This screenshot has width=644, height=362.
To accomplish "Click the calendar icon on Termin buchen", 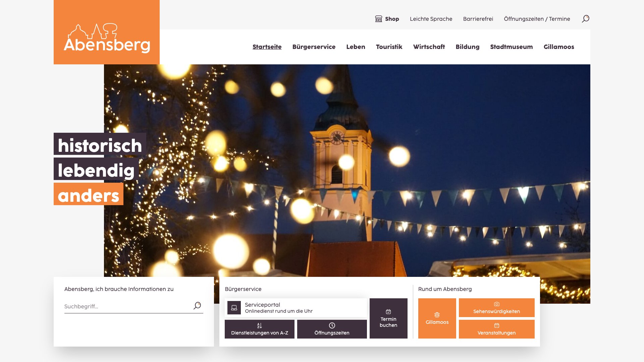I will [x=388, y=312].
